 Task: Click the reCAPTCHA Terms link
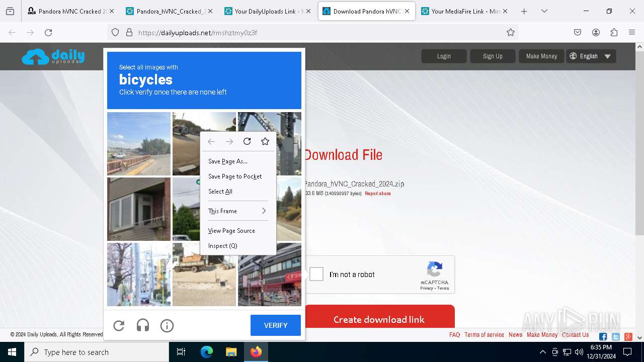tap(443, 288)
